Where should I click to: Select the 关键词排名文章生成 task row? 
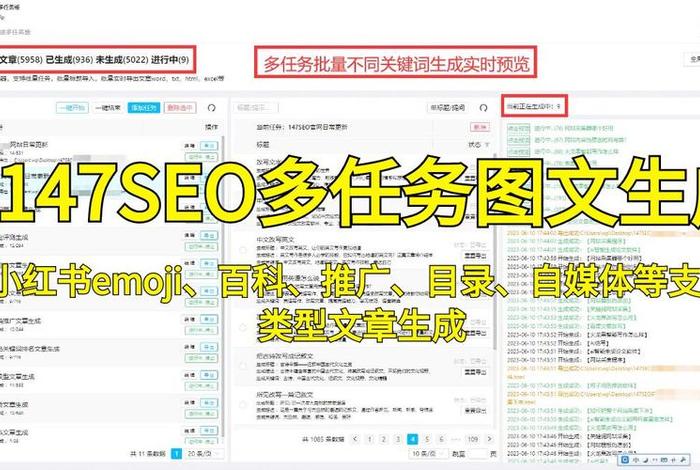point(109,352)
